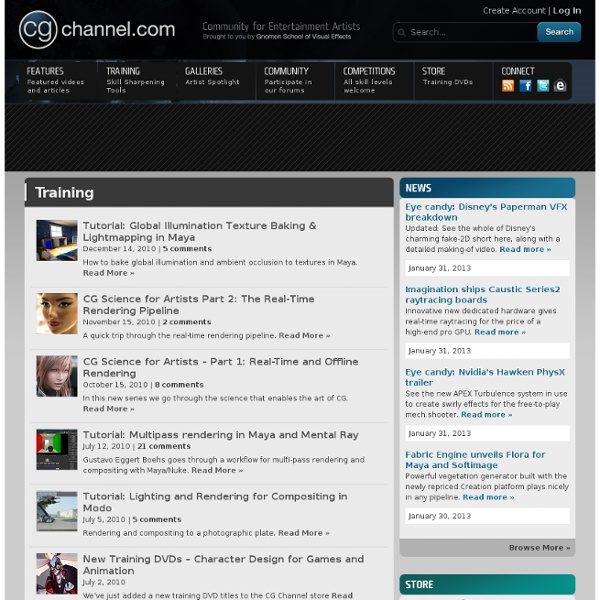Open 5 comments on the Modo tutorial
The height and width of the screenshot is (600, 600).
[x=157, y=519]
